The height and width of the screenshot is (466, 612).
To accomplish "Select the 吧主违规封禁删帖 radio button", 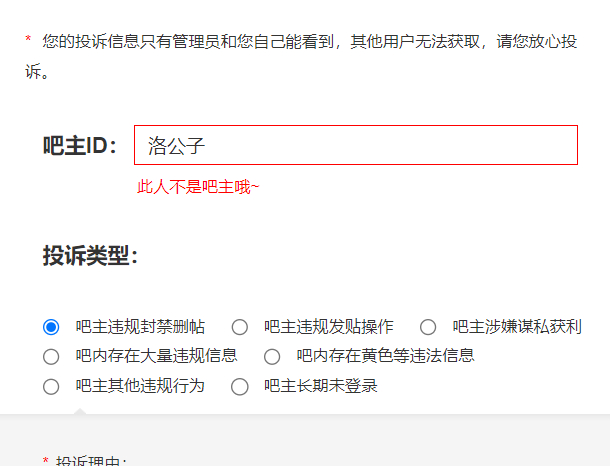I will pos(51,327).
